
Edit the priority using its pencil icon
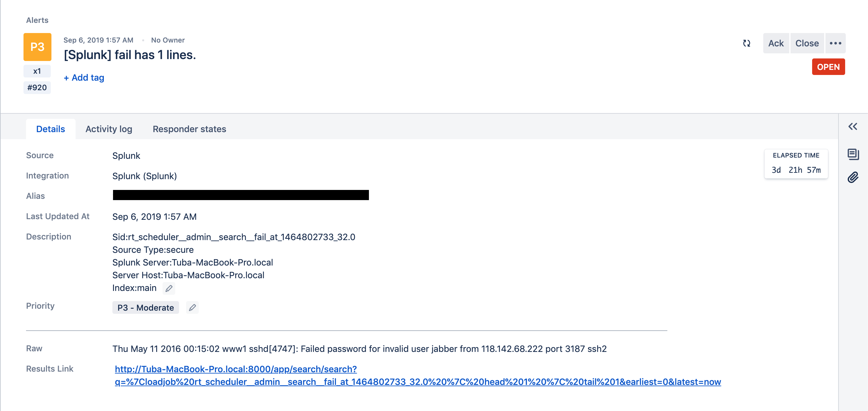click(192, 307)
